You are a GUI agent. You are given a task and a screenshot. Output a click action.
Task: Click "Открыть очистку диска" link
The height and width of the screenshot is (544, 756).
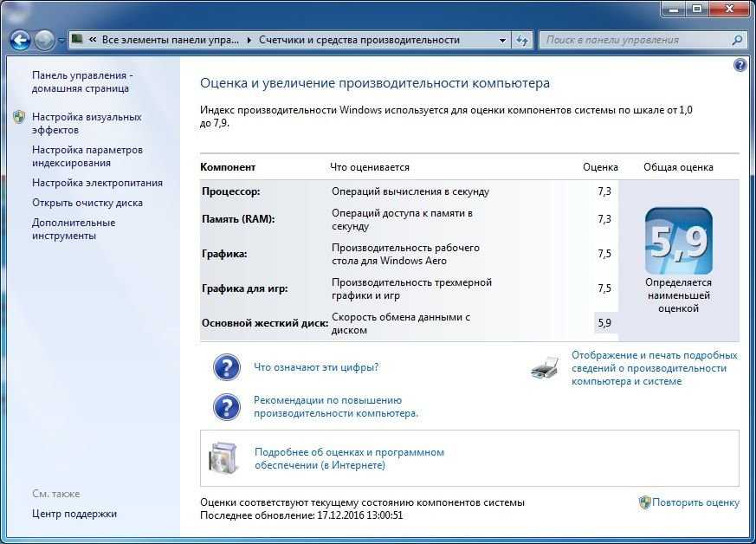tap(87, 203)
